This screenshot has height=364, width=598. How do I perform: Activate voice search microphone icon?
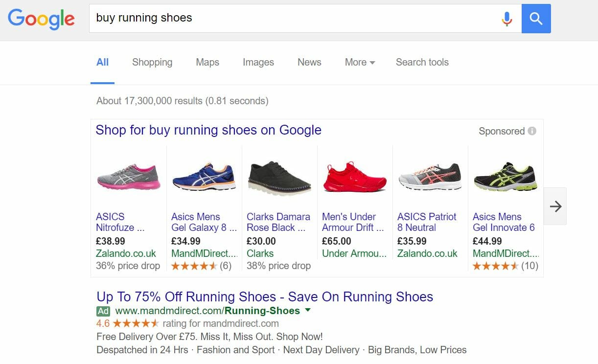click(507, 19)
